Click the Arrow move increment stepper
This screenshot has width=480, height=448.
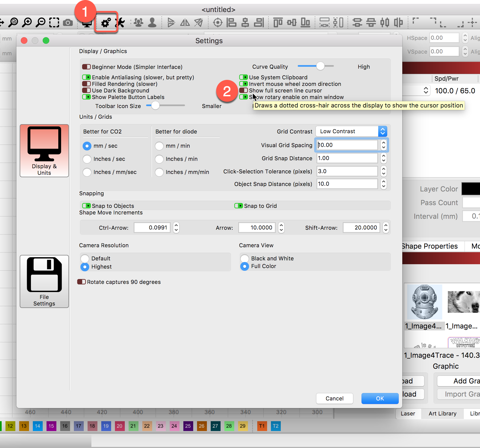(281, 228)
